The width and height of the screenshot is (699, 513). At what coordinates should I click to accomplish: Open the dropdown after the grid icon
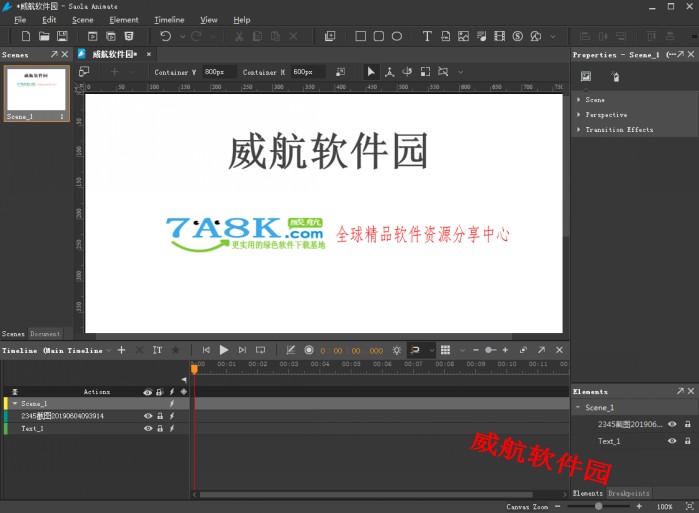click(x=462, y=350)
